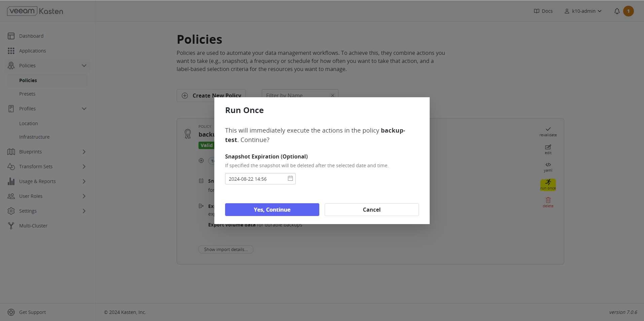Open the notifications bell icon
Viewport: 644px width, 321px height.
[617, 11]
